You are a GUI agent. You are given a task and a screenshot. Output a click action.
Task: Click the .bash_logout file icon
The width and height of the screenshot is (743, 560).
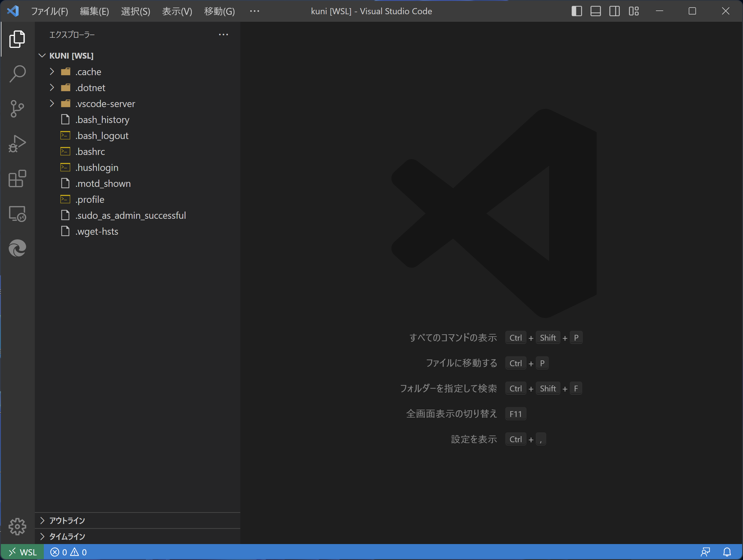pyautogui.click(x=65, y=135)
